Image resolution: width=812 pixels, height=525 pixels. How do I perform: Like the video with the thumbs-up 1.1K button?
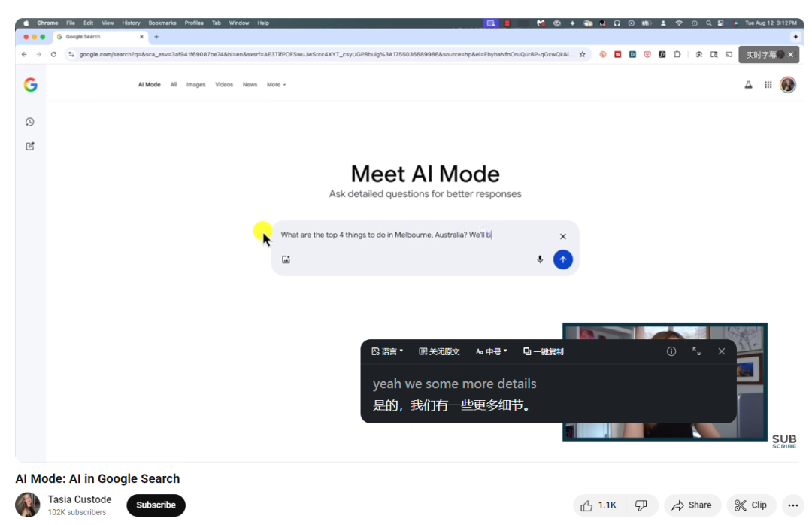tap(599, 505)
